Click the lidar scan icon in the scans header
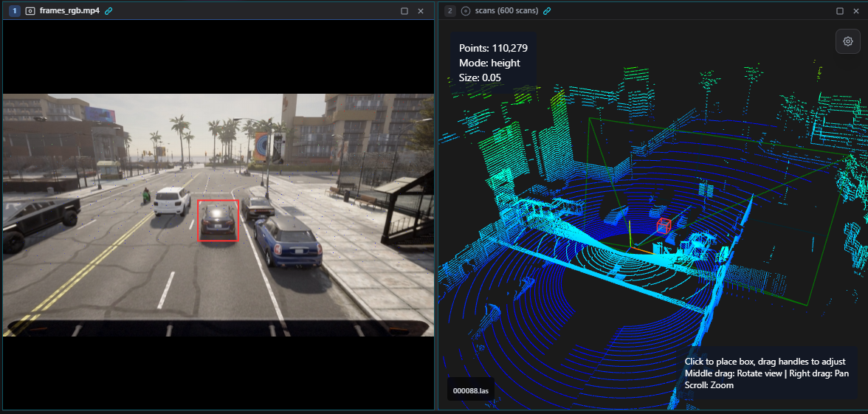Screen dimensions: 868x414 466,10
